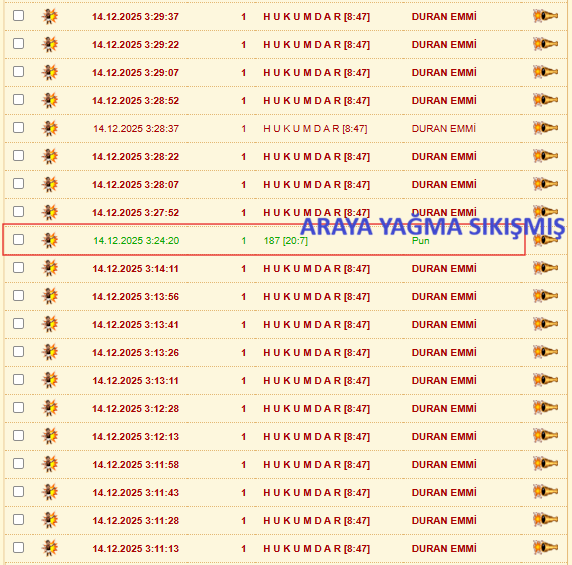The height and width of the screenshot is (565, 572).
Task: Open the report dated 14.12.2025 3:12:13
Action: 135,437
